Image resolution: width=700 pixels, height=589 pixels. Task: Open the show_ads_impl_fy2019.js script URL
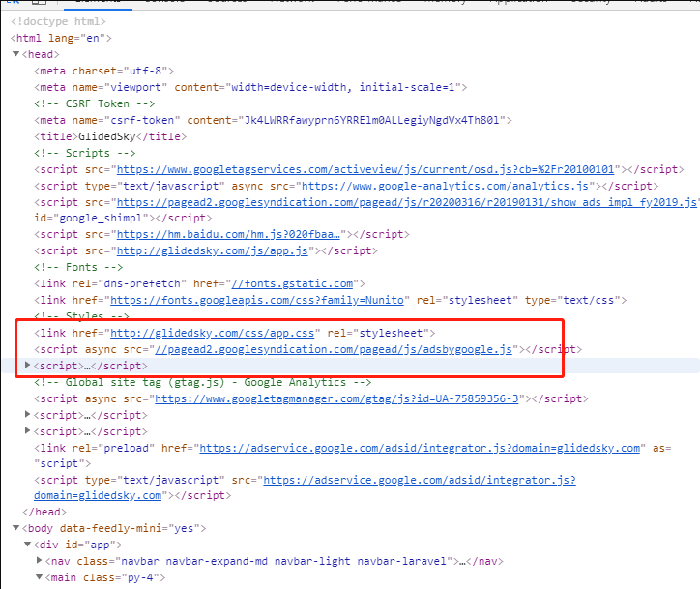[x=407, y=202]
